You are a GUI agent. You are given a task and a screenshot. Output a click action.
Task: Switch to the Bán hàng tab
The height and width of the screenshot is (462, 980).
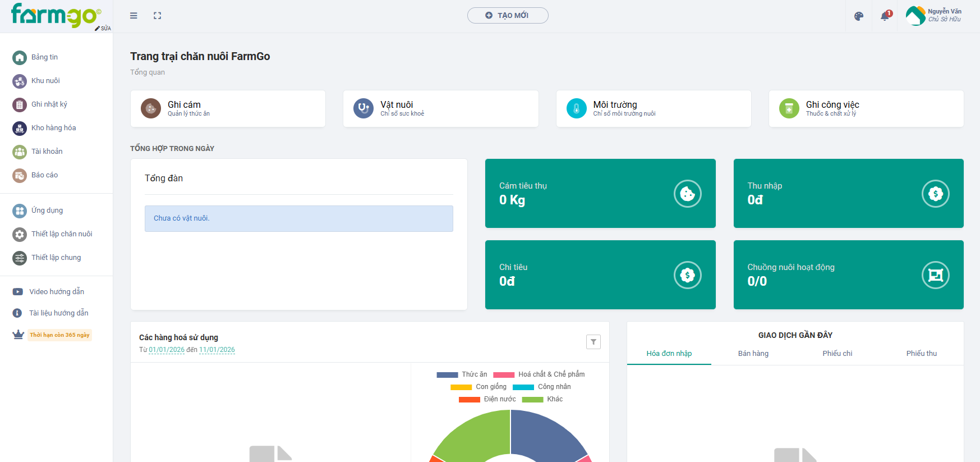753,354
